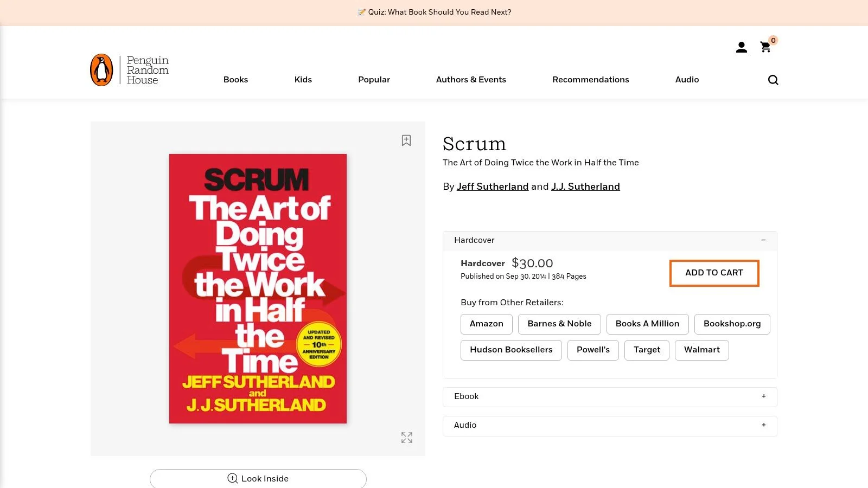The height and width of the screenshot is (488, 868).
Task: Click the 'Published on Sep 30, 2014' text
Action: click(503, 277)
